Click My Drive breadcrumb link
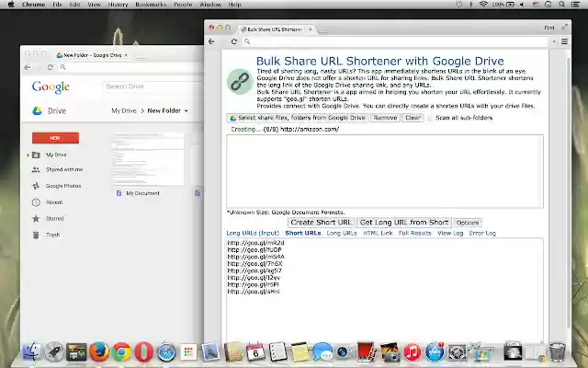The height and width of the screenshot is (368, 588). tap(124, 110)
